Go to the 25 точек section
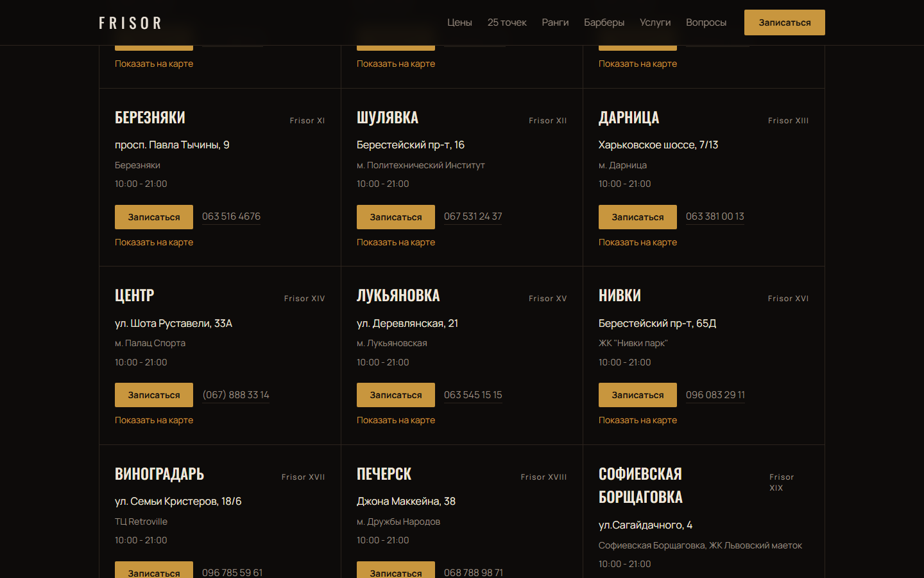This screenshot has height=578, width=924. tap(507, 22)
